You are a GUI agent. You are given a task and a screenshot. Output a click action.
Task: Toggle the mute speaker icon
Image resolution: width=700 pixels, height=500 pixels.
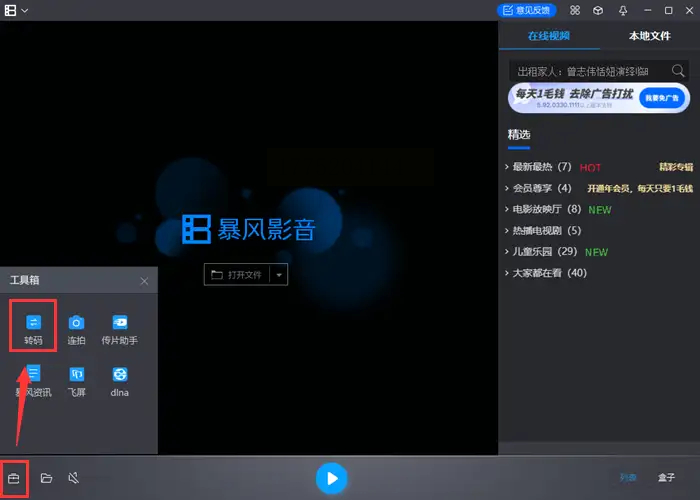(x=74, y=478)
